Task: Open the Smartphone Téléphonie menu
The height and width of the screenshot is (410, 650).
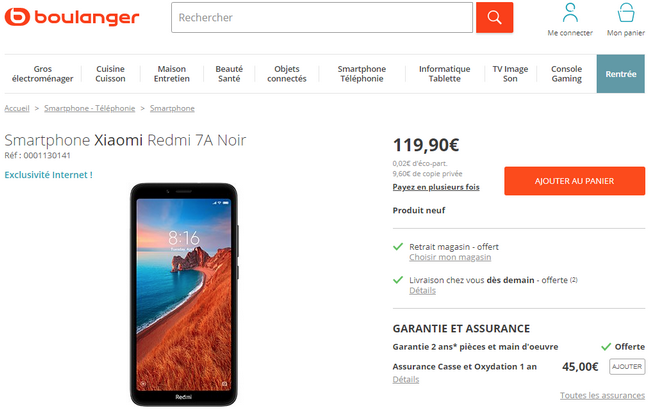Action: [x=361, y=74]
